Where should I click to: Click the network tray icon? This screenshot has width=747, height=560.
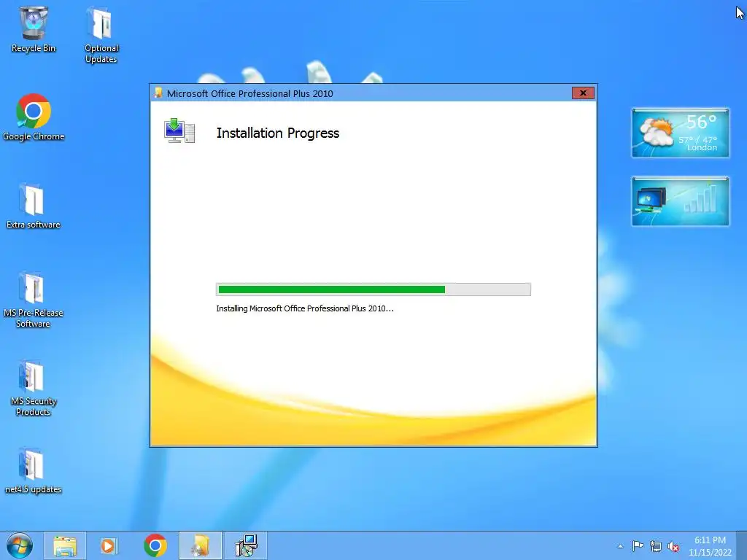click(x=656, y=546)
